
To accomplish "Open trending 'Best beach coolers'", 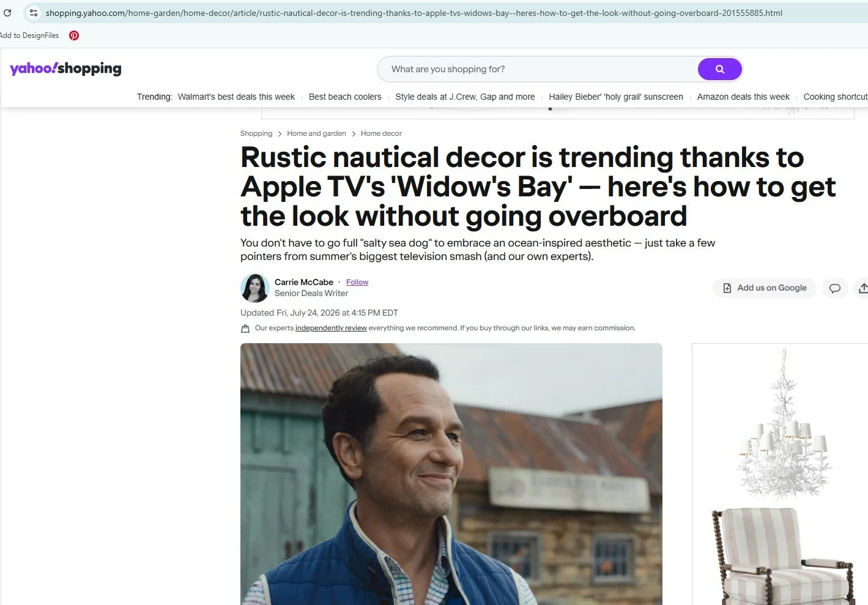I will (345, 97).
